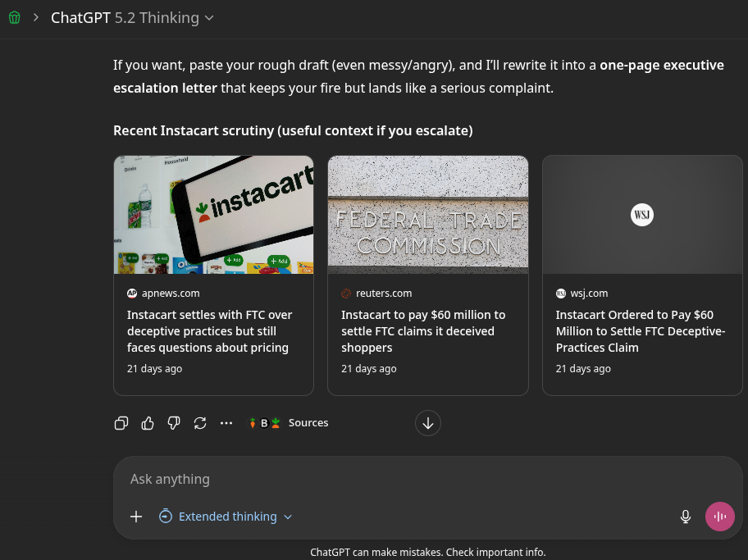The image size is (748, 560).
Task: Open the ChatGPT 5.2 Thinking model dropdown
Action: (x=131, y=18)
